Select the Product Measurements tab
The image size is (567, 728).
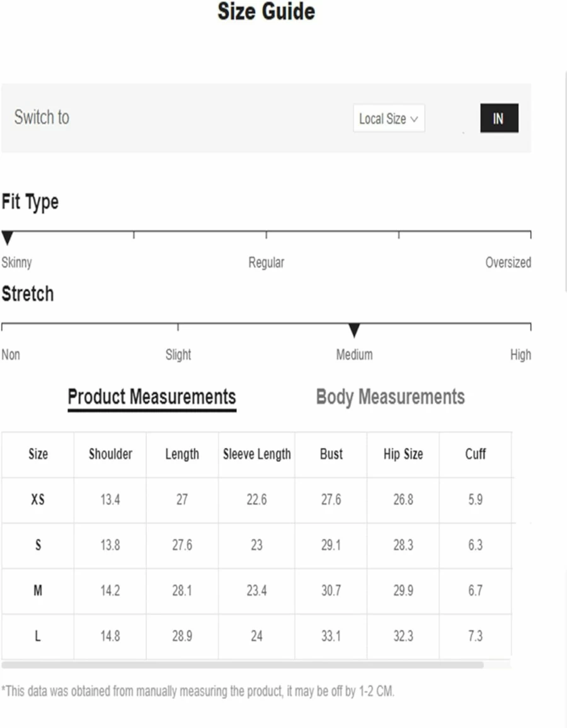152,398
